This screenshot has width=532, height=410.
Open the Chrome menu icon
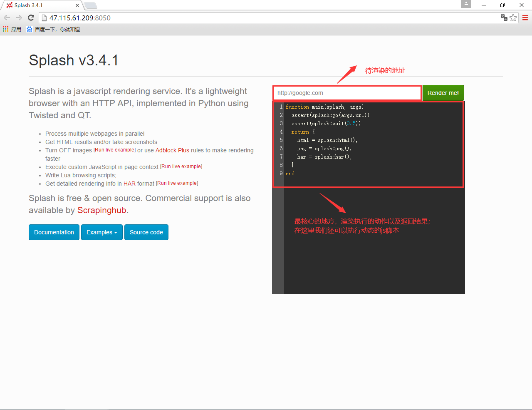tap(525, 17)
